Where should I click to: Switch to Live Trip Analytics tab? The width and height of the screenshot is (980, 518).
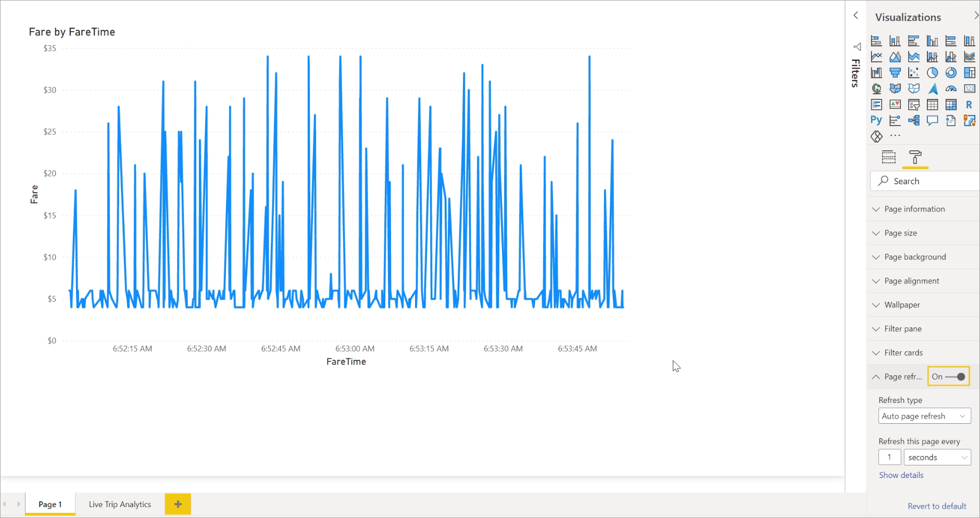[119, 504]
